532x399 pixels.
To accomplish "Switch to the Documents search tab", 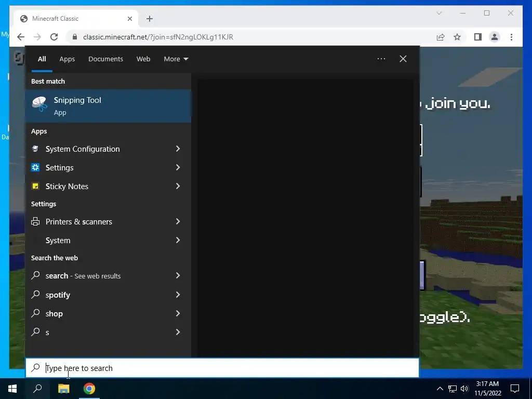I will click(105, 59).
